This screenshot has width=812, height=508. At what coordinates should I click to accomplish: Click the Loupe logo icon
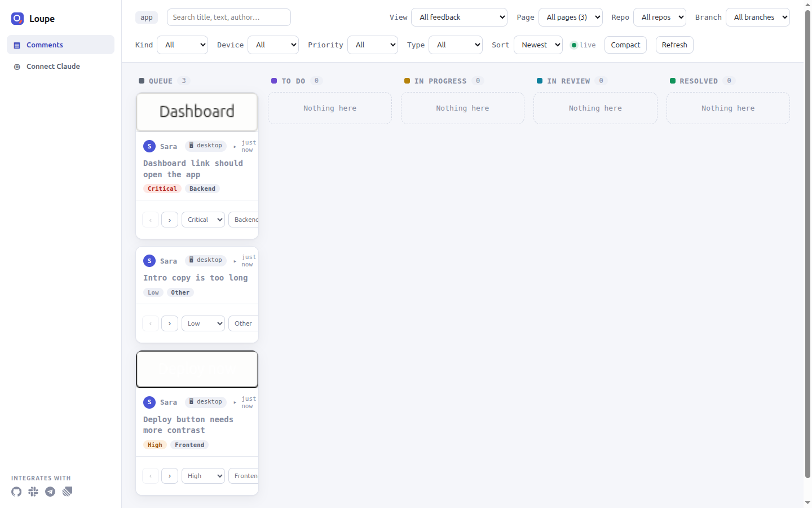(x=17, y=19)
